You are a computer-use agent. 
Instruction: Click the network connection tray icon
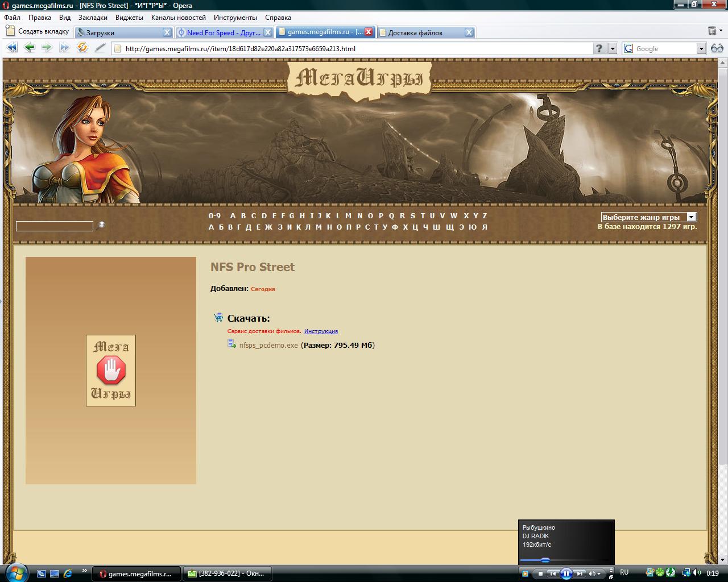point(686,573)
